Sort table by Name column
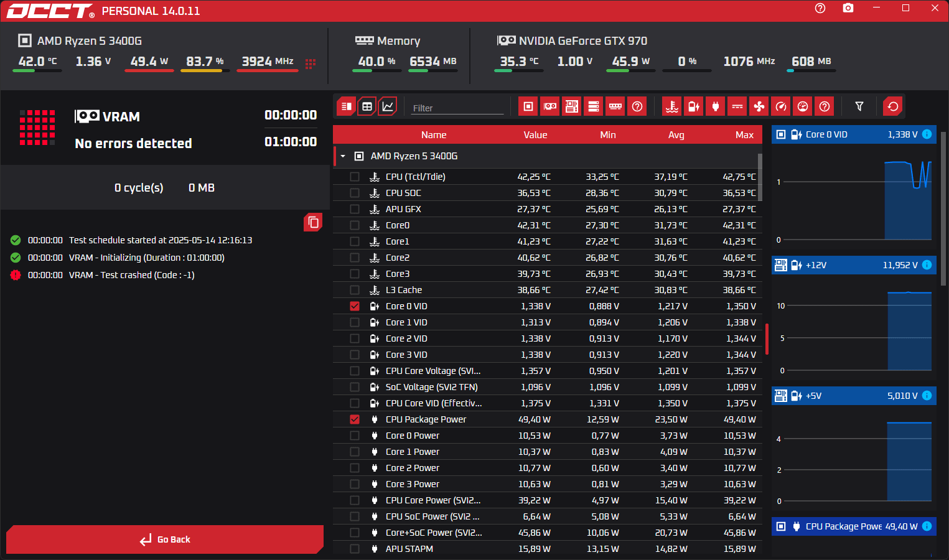Viewport: 949px width, 560px height. click(x=434, y=135)
